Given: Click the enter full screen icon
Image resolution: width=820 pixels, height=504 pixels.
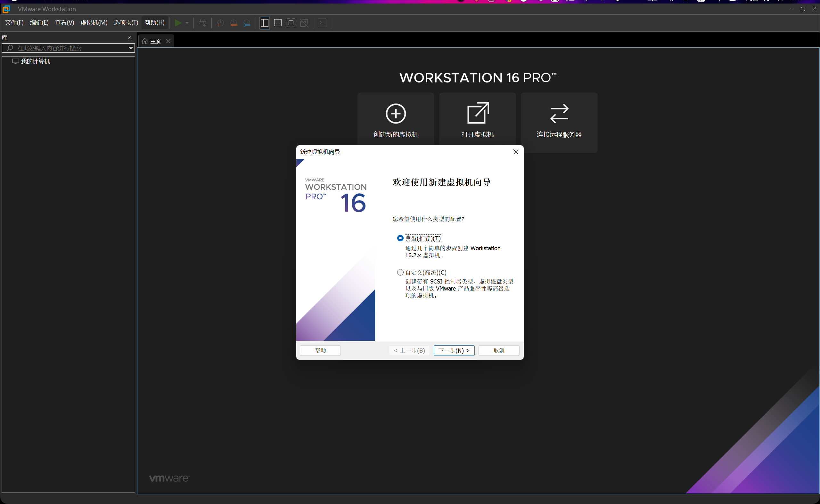Looking at the screenshot, I should click(291, 23).
